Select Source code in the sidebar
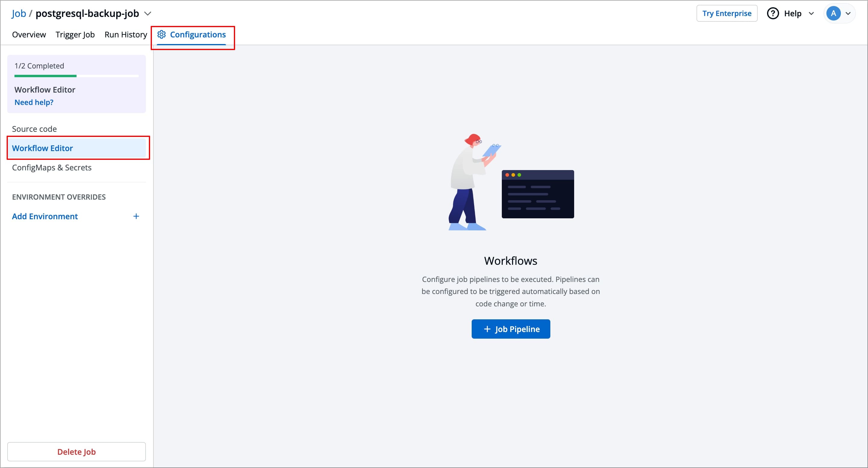The width and height of the screenshot is (868, 468). tap(34, 128)
